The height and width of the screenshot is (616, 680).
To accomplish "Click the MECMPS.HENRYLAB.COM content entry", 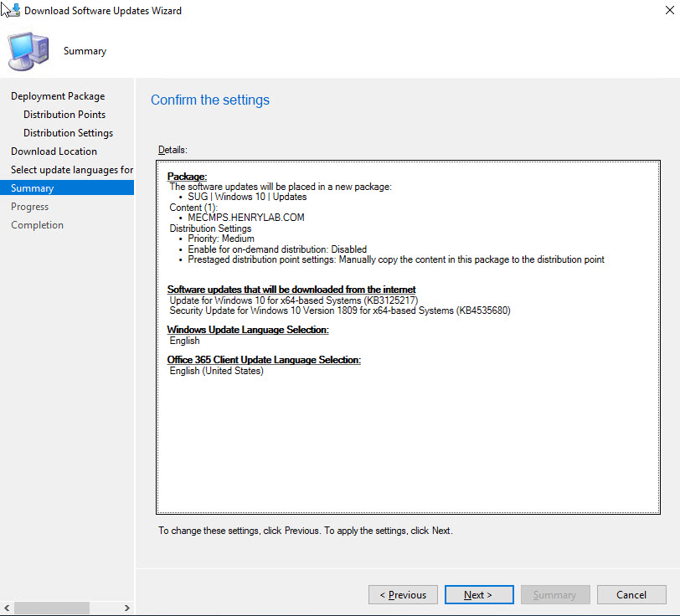I will 245,218.
